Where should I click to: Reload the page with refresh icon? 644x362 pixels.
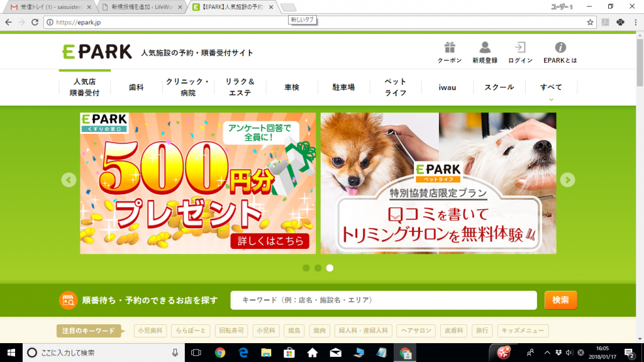click(x=35, y=22)
